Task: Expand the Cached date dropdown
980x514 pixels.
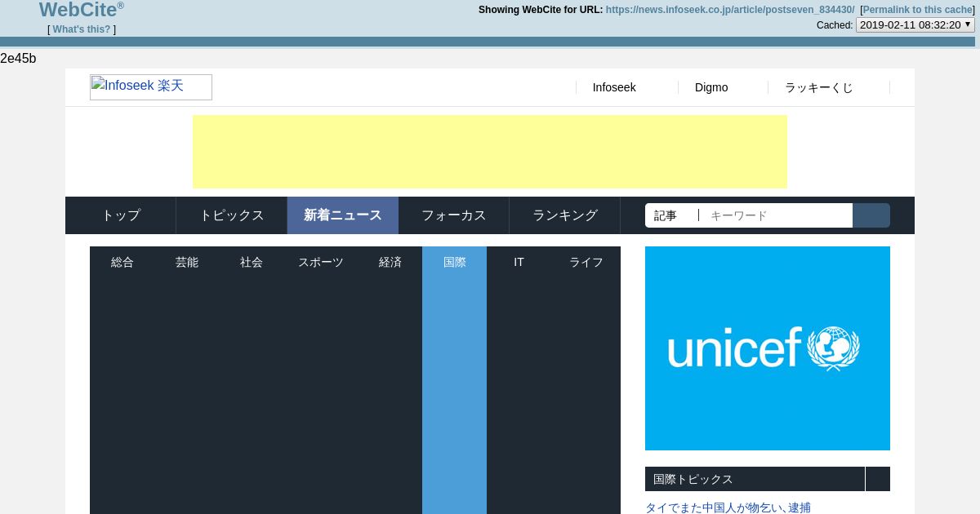Action: [x=915, y=24]
